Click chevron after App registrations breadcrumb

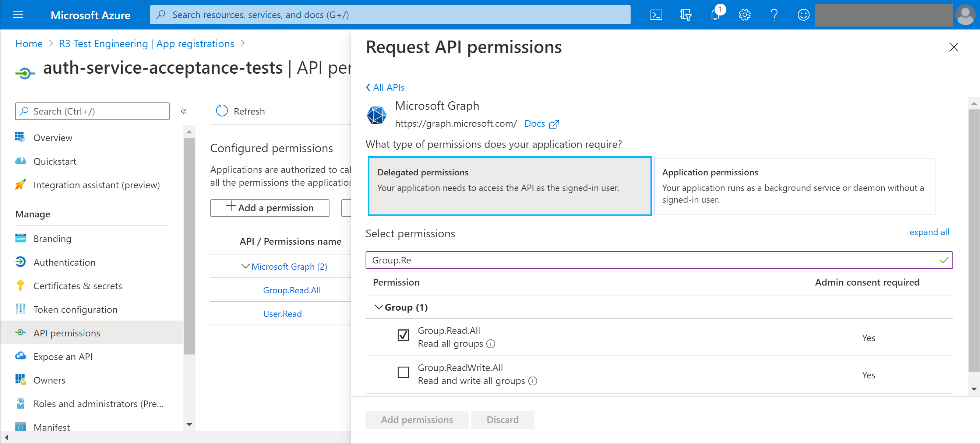[x=243, y=44]
